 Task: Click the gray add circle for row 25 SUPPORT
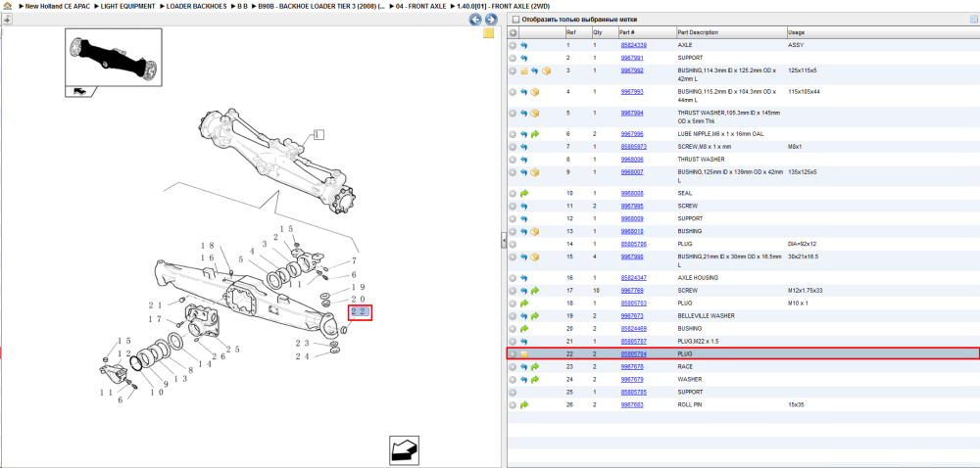click(x=513, y=393)
